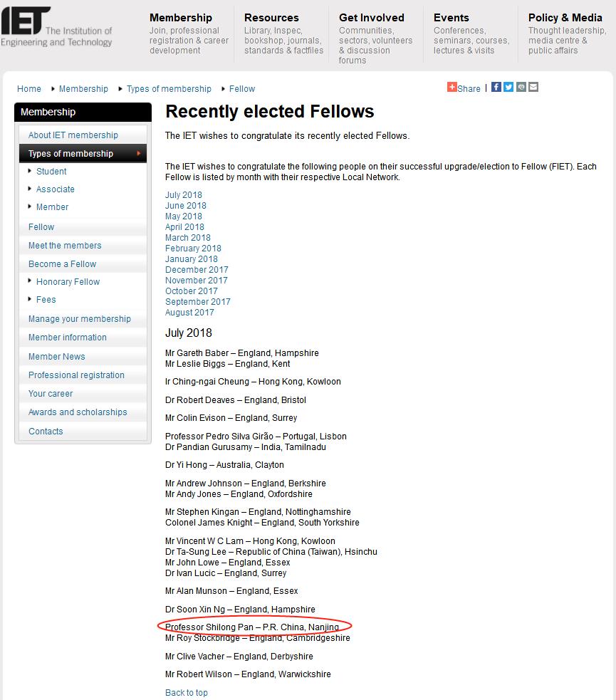The height and width of the screenshot is (700, 616).
Task: Share page on Facebook
Action: (x=496, y=87)
